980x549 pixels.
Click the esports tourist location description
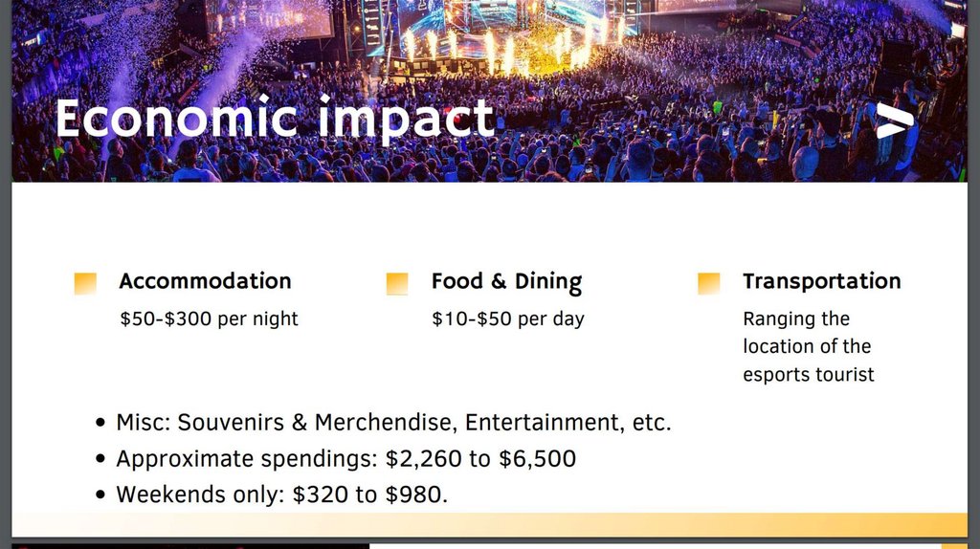click(x=808, y=346)
